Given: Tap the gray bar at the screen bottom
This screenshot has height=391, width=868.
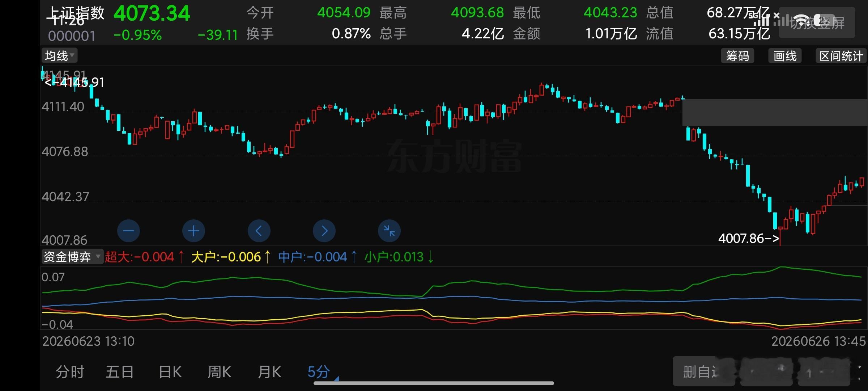Looking at the screenshot, I should [434, 383].
